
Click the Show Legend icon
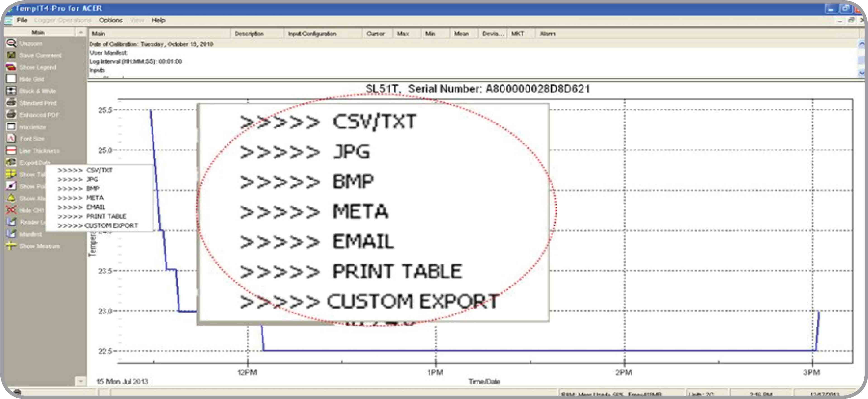click(x=11, y=67)
